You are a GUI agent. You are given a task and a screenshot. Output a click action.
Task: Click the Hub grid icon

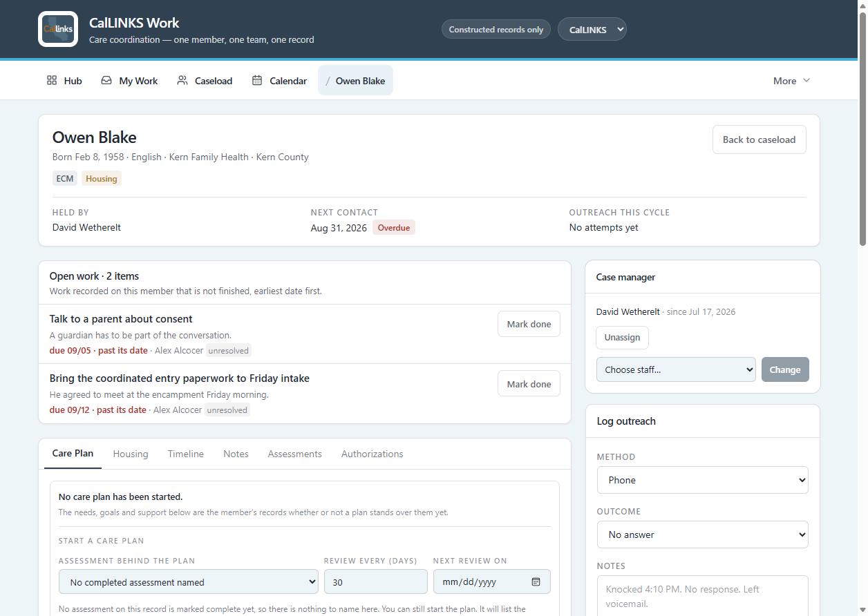(52, 80)
